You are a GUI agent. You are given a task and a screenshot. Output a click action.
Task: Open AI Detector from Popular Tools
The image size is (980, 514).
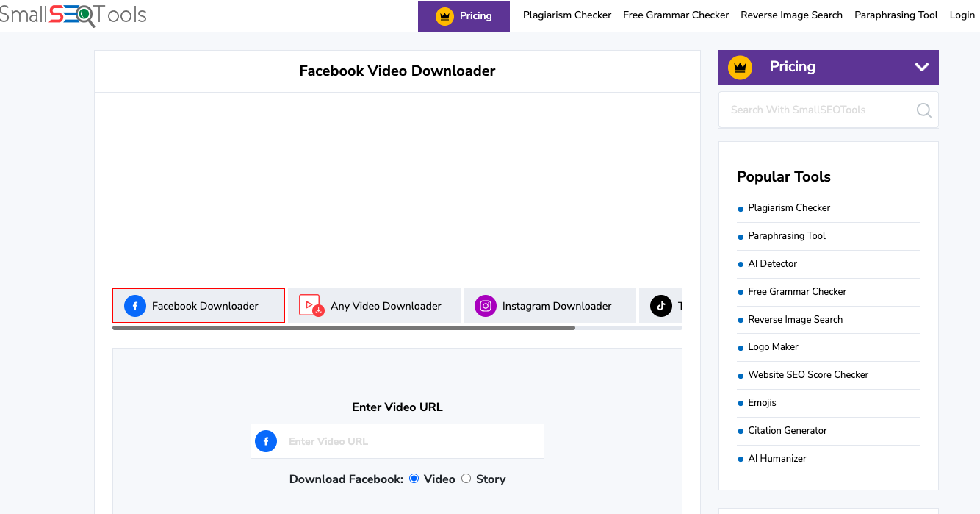click(x=772, y=263)
